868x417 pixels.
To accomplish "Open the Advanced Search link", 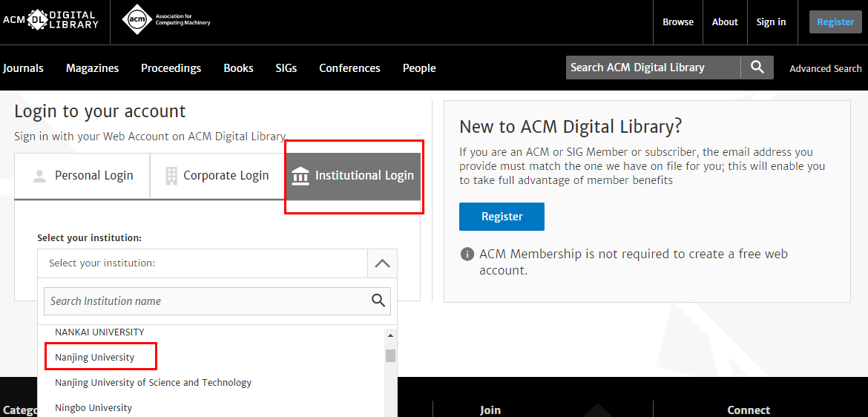I will click(825, 68).
